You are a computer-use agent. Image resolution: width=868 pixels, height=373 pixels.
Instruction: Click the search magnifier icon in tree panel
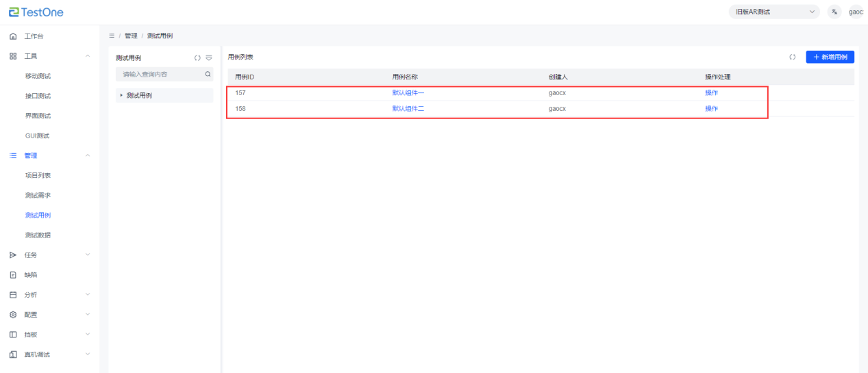208,74
